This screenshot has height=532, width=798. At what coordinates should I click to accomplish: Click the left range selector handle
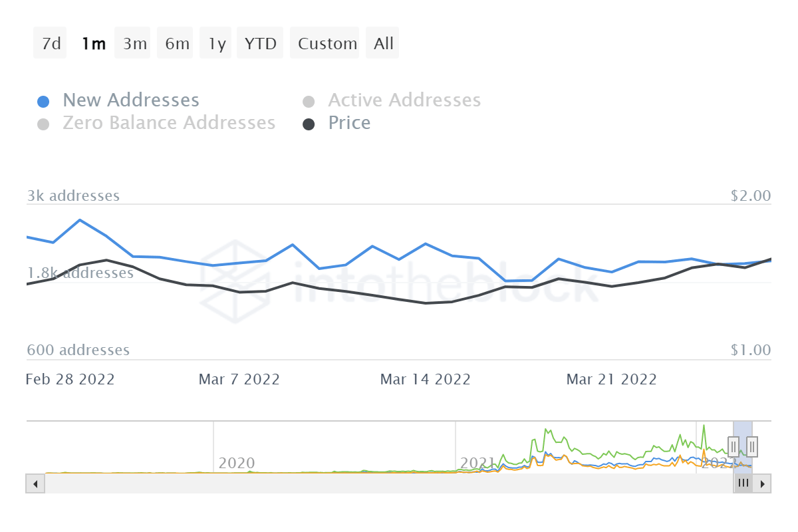click(733, 446)
